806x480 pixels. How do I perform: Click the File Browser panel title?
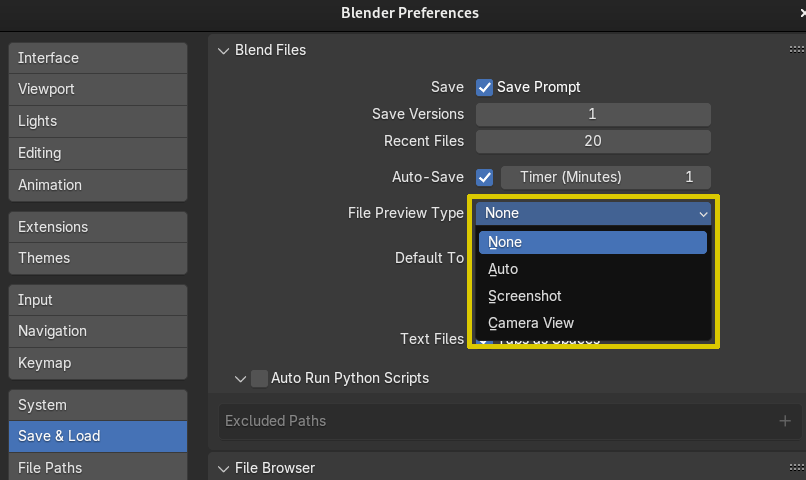pyautogui.click(x=275, y=468)
